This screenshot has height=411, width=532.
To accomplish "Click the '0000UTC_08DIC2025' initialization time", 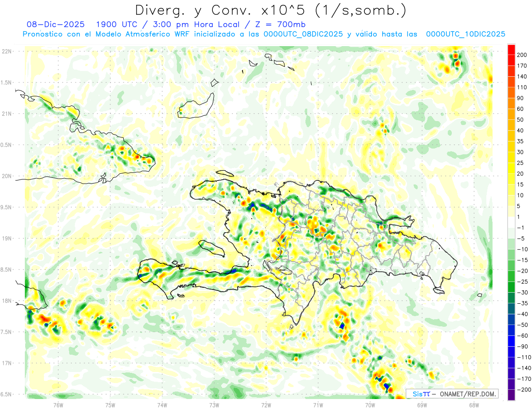I will (x=303, y=34).
